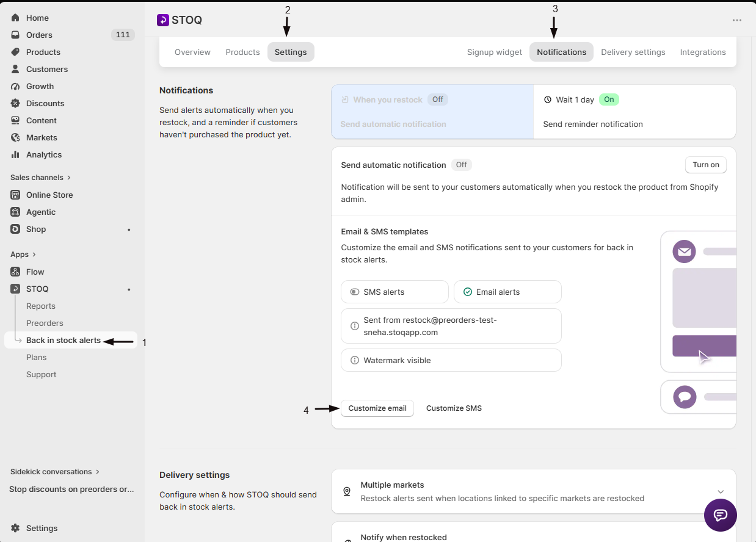Click the Growth target icon
Viewport: 756px width, 542px height.
tap(15, 86)
